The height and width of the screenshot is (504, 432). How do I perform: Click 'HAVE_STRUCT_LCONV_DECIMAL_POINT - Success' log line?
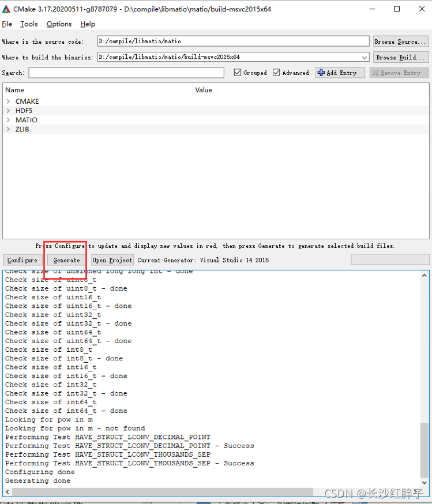coord(130,446)
